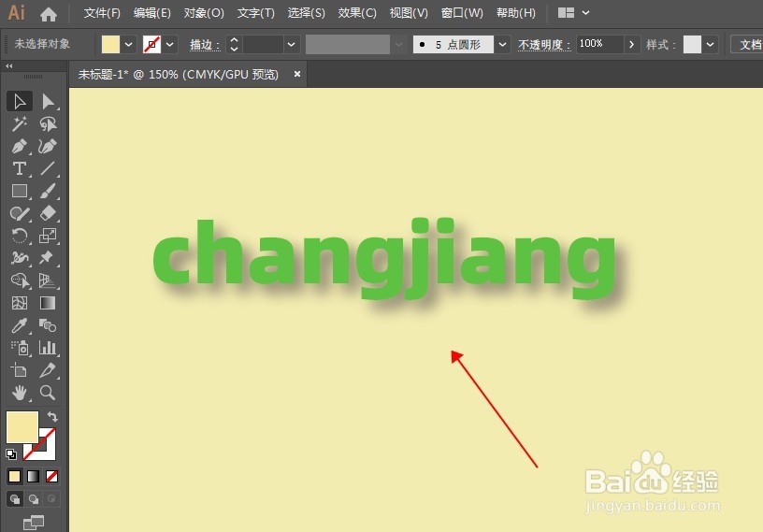This screenshot has height=532, width=763.
Task: Select the Paintbrush tool
Action: (48, 191)
